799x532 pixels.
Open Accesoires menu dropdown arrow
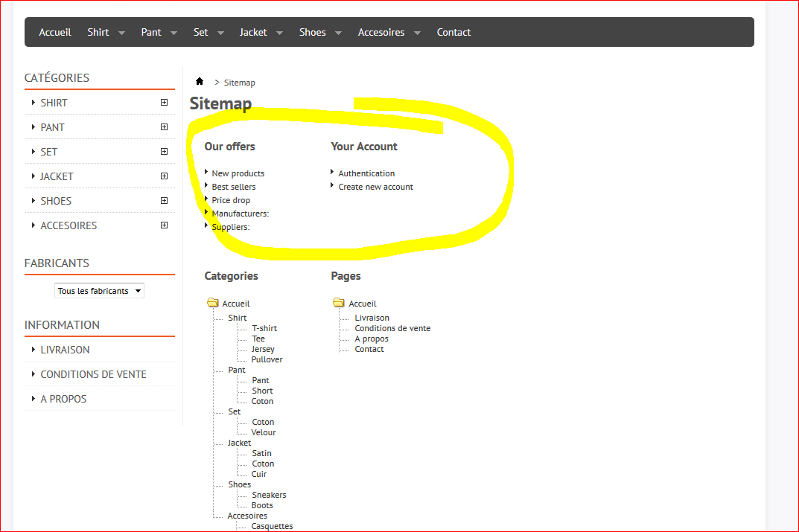[x=417, y=33]
